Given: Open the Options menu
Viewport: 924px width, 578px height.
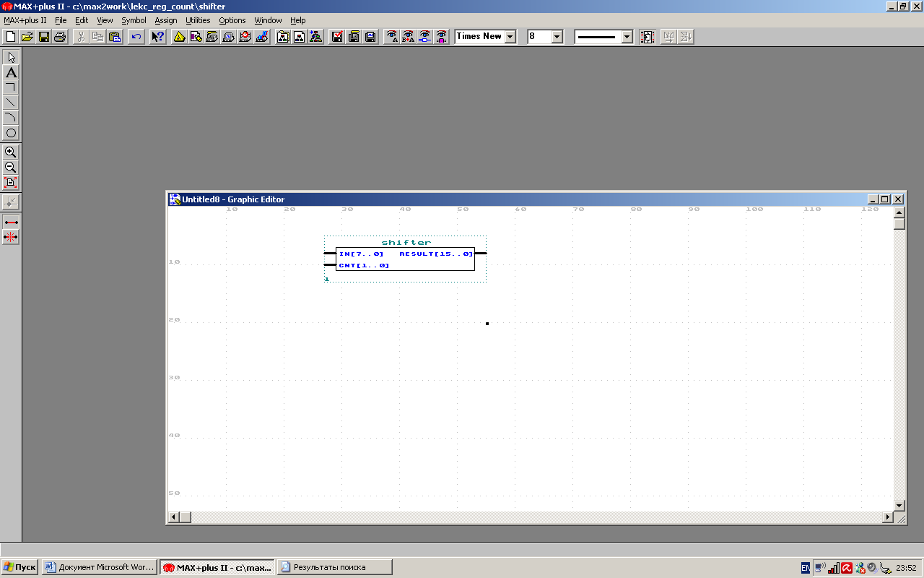Looking at the screenshot, I should [232, 20].
